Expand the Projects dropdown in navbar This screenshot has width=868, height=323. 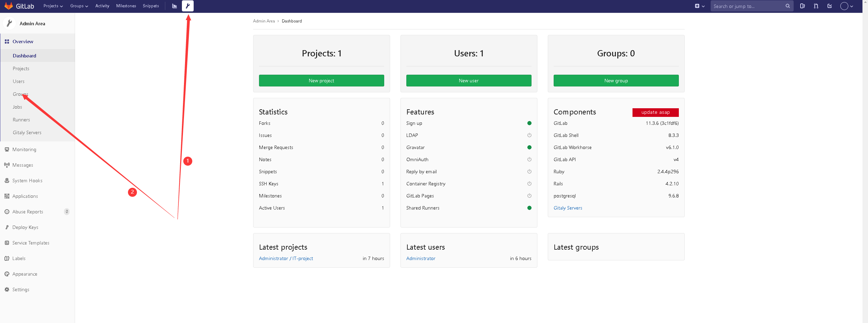[x=53, y=6]
